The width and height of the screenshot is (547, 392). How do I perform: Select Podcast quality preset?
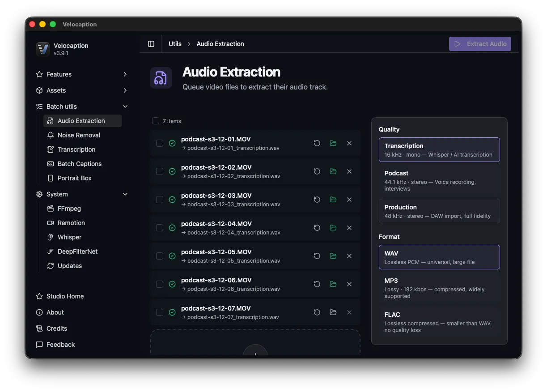point(439,180)
